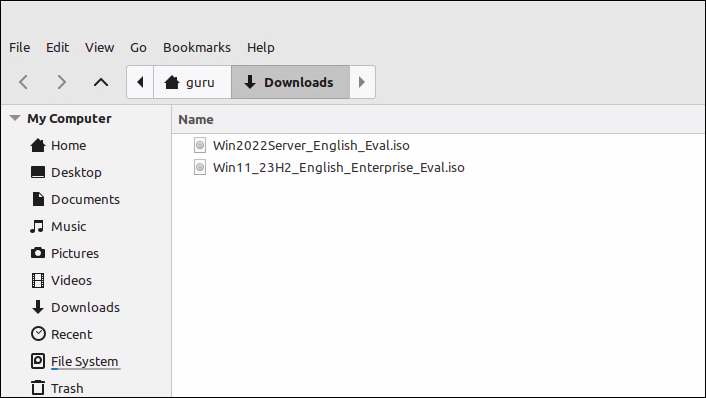Open File System in the sidebar
This screenshot has height=398, width=706.
[84, 362]
